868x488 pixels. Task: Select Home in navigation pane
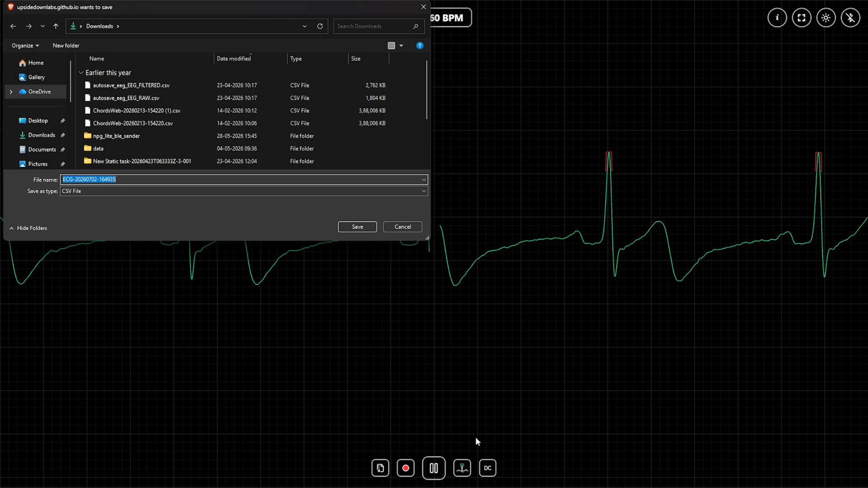click(36, 63)
